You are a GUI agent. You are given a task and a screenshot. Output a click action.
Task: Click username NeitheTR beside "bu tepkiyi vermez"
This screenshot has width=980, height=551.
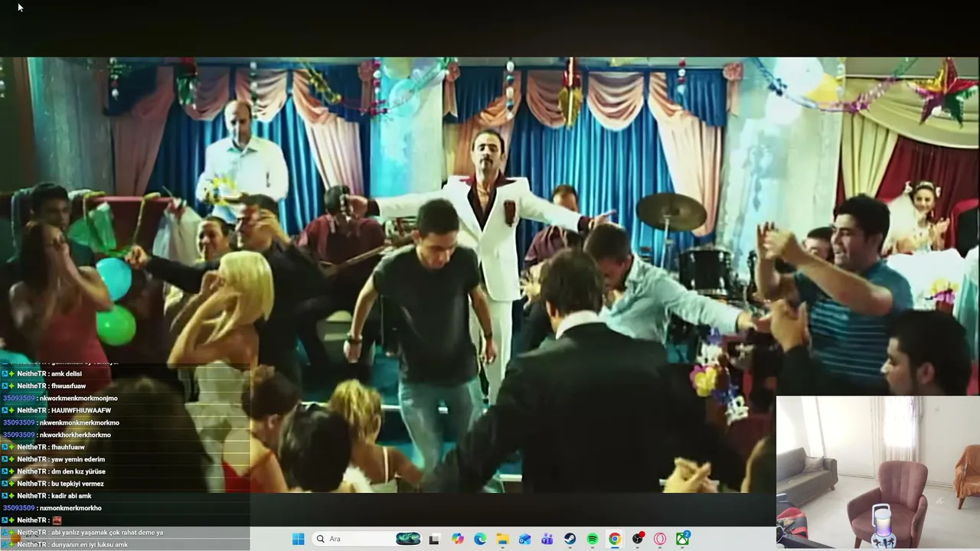point(31,484)
